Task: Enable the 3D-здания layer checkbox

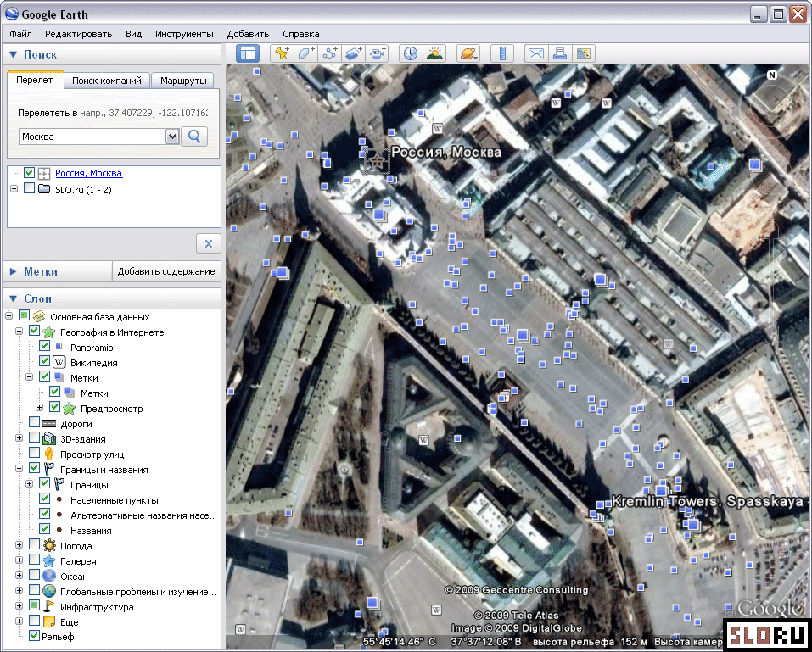Action: coord(34,437)
